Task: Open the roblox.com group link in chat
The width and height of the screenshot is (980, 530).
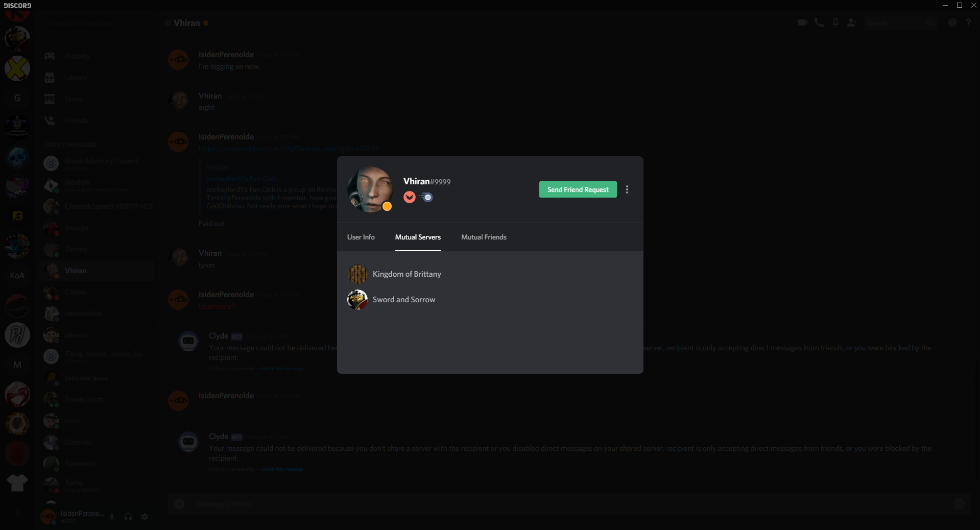Action: click(x=289, y=149)
